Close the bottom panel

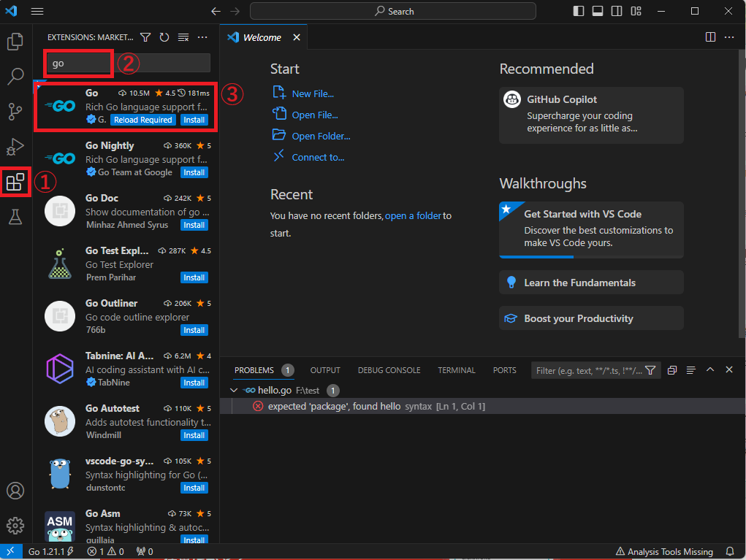[729, 369]
